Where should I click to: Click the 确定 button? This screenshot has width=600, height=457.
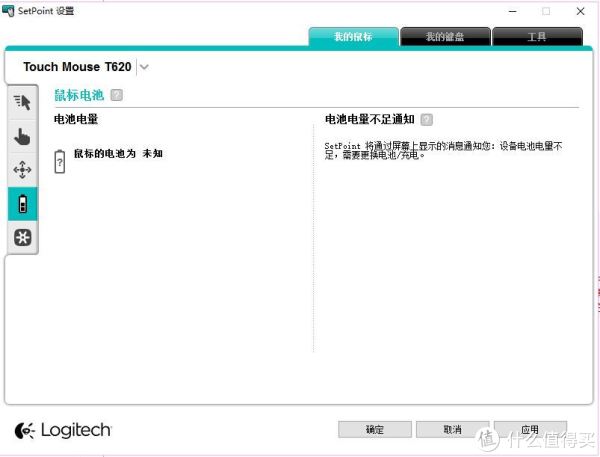[x=375, y=429]
